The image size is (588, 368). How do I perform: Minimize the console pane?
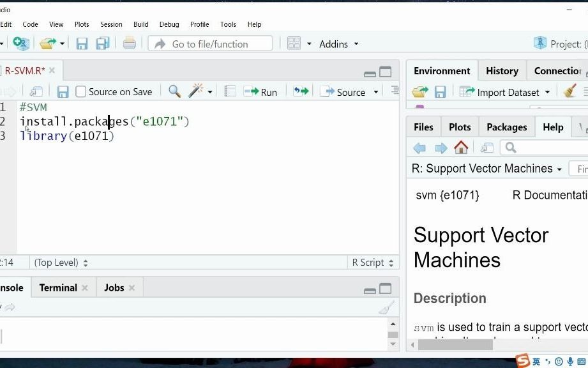(370, 289)
